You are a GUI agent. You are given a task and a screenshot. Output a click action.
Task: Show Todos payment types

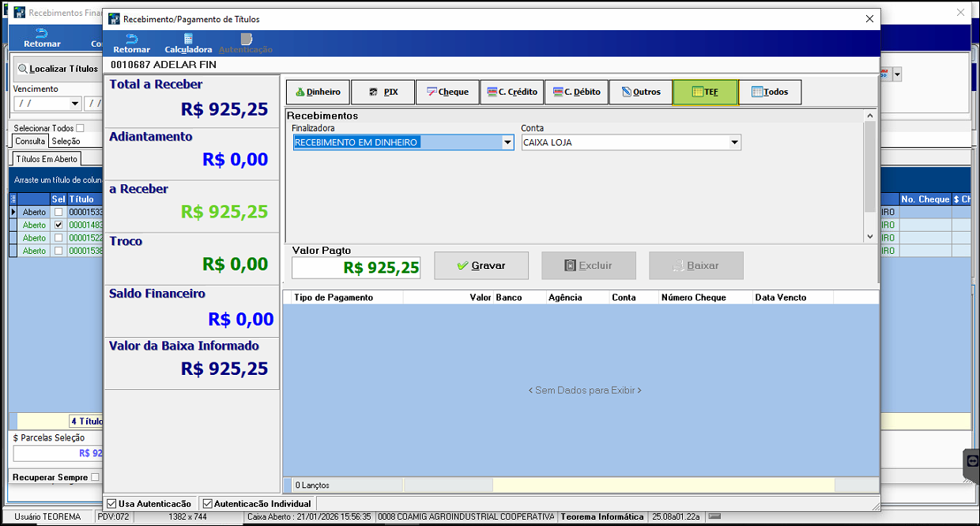[770, 93]
